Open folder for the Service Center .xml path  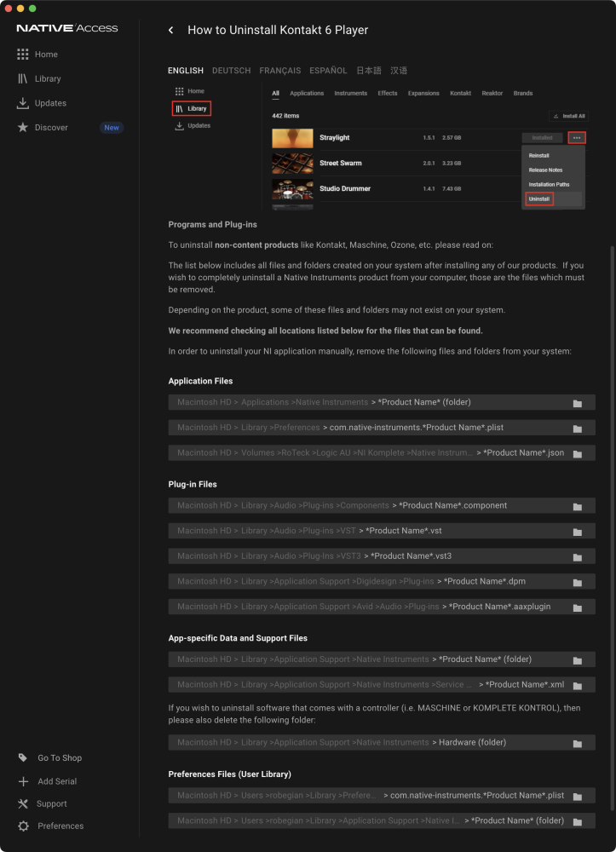pos(578,686)
